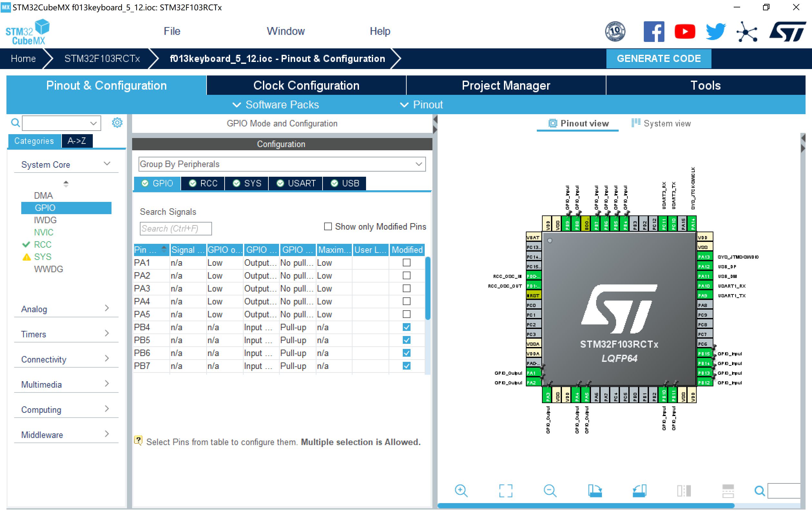Toggle Modified checkbox for PA1
Viewport: 812px width, 516px height.
click(407, 263)
